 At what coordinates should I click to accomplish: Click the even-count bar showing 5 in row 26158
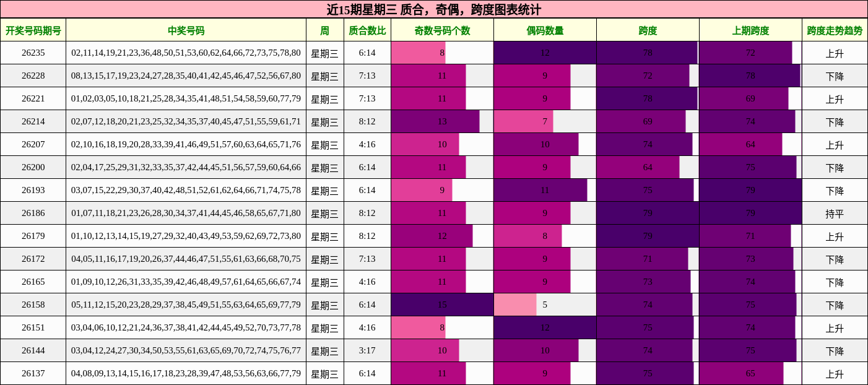tap(515, 305)
